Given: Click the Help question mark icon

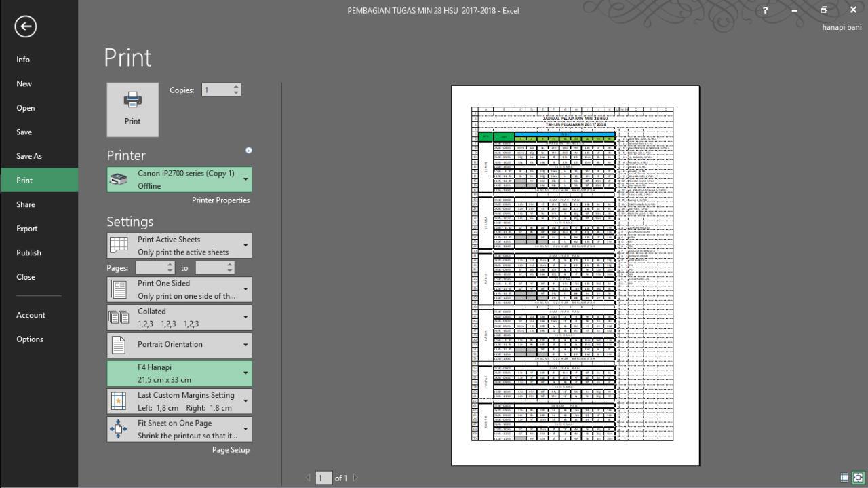Looking at the screenshot, I should point(765,10).
